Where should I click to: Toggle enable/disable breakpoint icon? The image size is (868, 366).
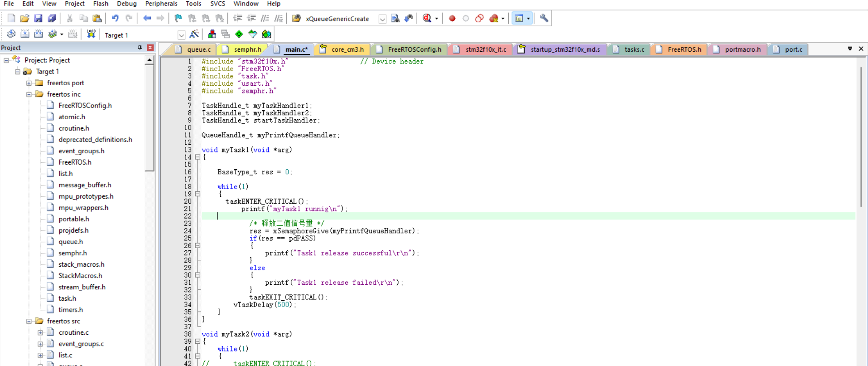[x=466, y=19]
